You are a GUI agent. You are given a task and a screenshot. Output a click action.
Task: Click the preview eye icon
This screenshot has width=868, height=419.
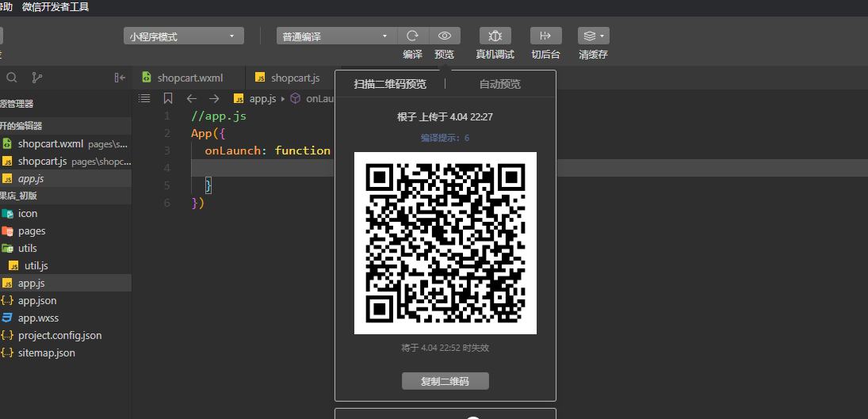445,36
